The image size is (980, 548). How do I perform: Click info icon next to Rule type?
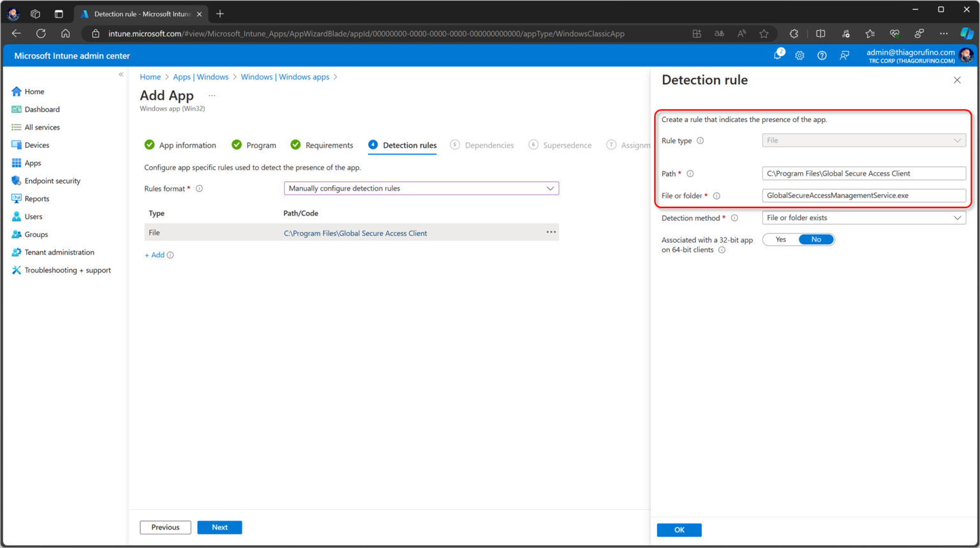tap(700, 141)
